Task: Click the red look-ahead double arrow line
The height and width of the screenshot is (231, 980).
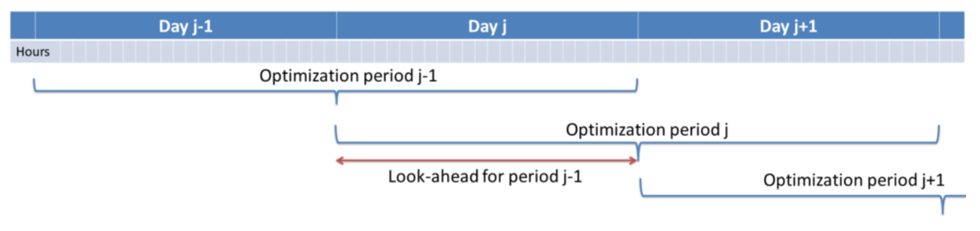Action: pyautogui.click(x=487, y=161)
